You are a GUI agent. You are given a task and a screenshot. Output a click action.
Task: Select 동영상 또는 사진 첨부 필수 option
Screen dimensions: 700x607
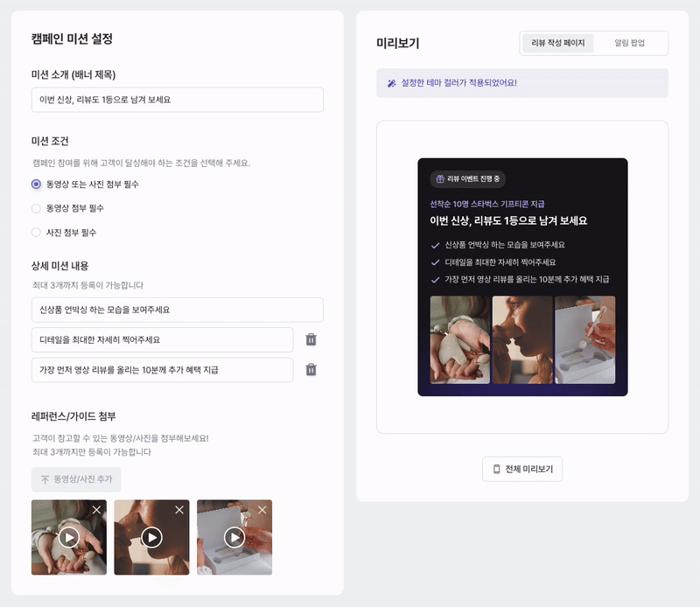(x=36, y=185)
